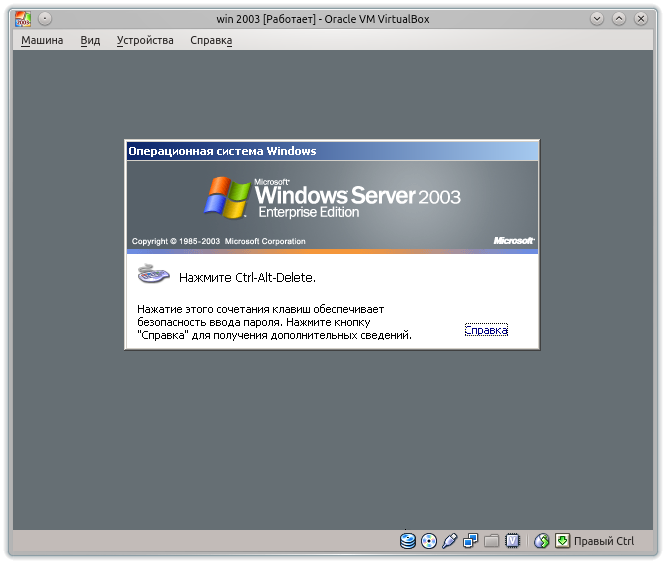The height and width of the screenshot is (564, 666).
Task: Click the hard disk activity status icon
Action: pos(408,541)
